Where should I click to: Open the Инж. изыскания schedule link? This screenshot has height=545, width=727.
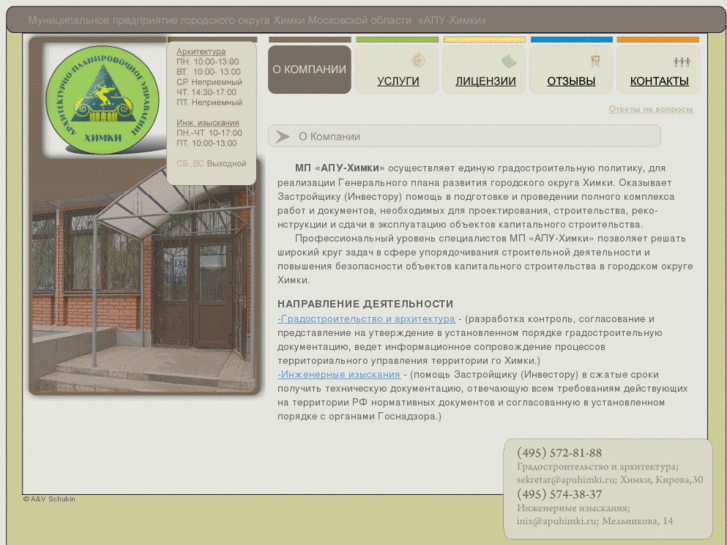point(208,122)
